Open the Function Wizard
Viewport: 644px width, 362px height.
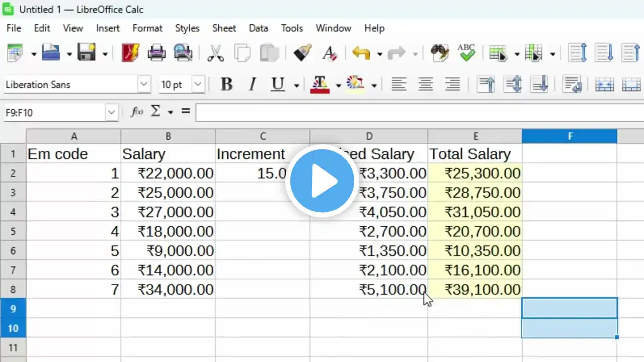pos(137,112)
